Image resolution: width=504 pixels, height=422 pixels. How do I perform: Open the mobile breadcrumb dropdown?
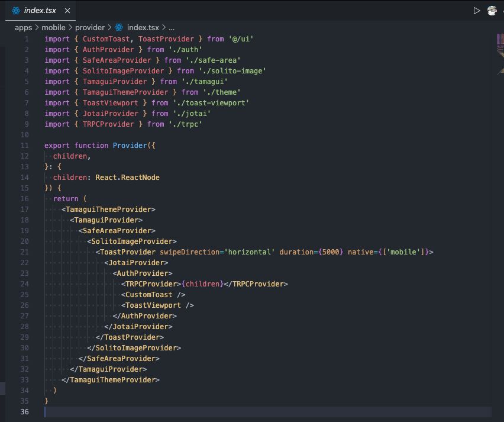click(53, 27)
